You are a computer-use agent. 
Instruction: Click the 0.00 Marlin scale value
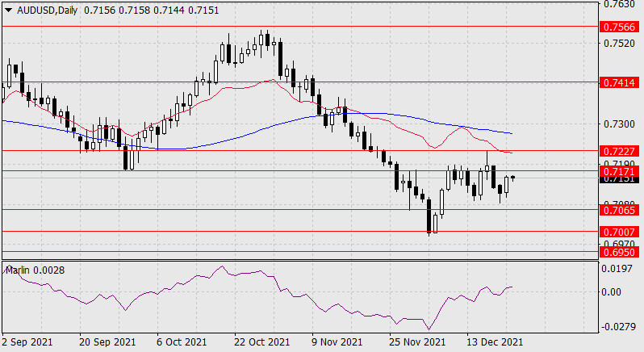(611, 292)
